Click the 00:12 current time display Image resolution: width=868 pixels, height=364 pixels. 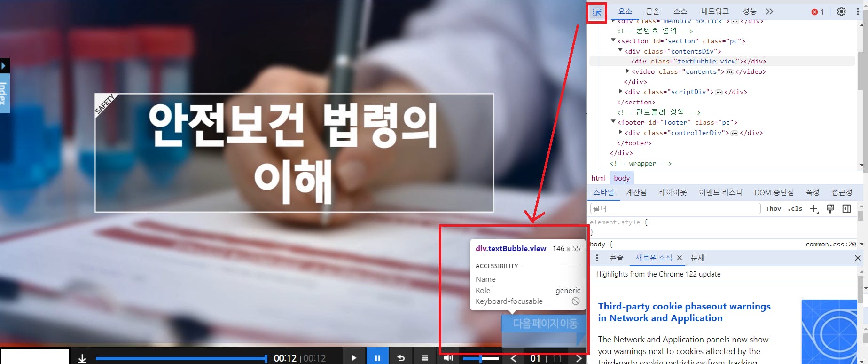285,358
